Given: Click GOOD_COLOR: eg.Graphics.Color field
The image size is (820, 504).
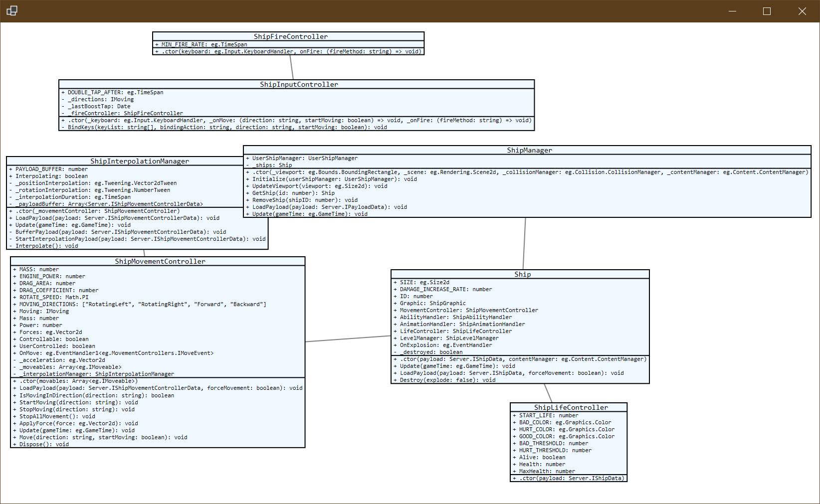Looking at the screenshot, I should pyautogui.click(x=564, y=436).
